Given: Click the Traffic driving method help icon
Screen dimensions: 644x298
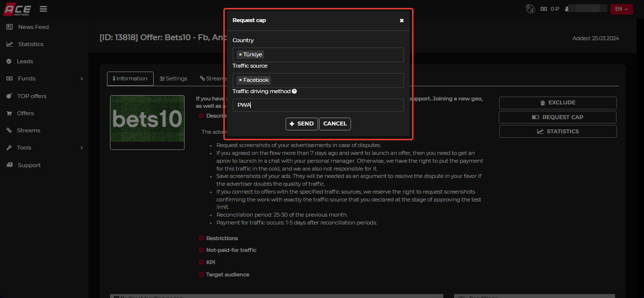Looking at the screenshot, I should coord(294,91).
